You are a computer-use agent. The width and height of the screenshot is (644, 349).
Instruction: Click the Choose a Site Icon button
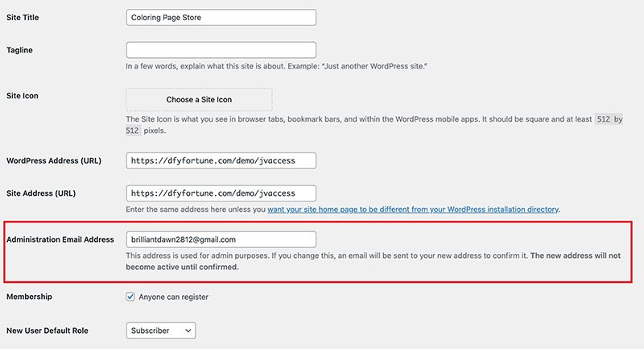[x=199, y=99]
